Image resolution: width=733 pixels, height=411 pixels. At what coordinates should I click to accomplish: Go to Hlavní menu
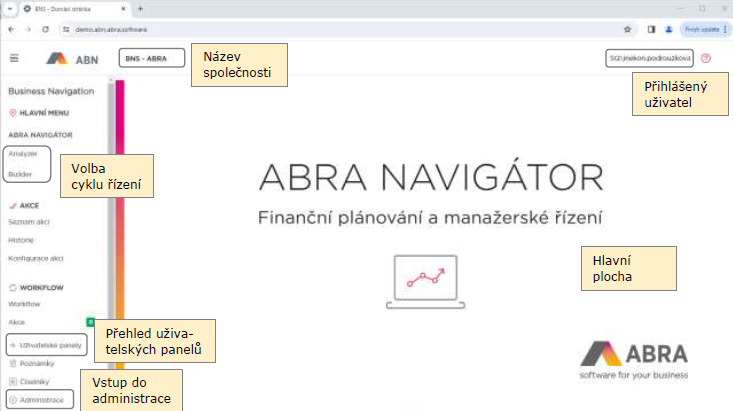click(x=44, y=113)
